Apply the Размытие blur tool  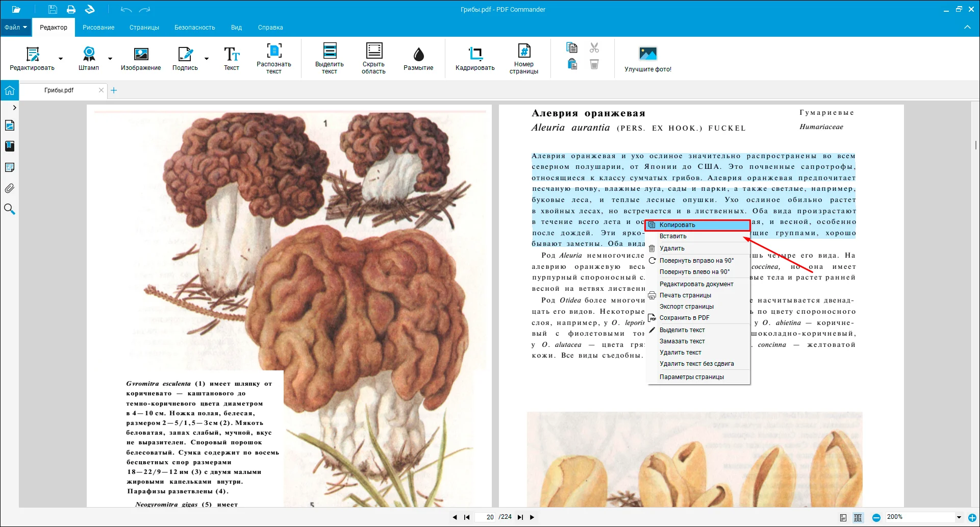(418, 59)
